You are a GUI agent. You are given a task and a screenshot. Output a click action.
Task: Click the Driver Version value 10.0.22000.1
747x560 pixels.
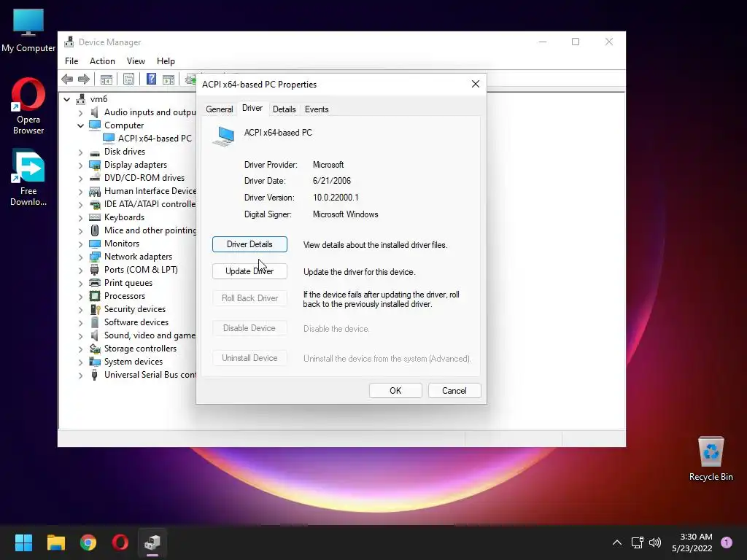(336, 198)
